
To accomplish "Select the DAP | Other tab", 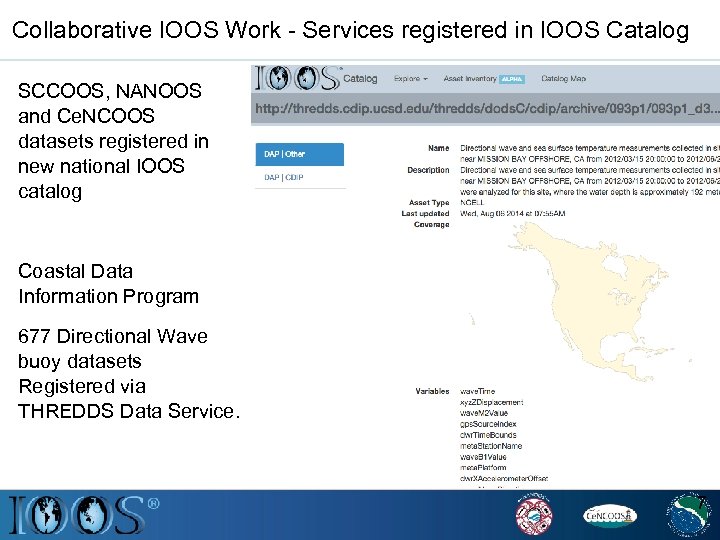I will 299,154.
